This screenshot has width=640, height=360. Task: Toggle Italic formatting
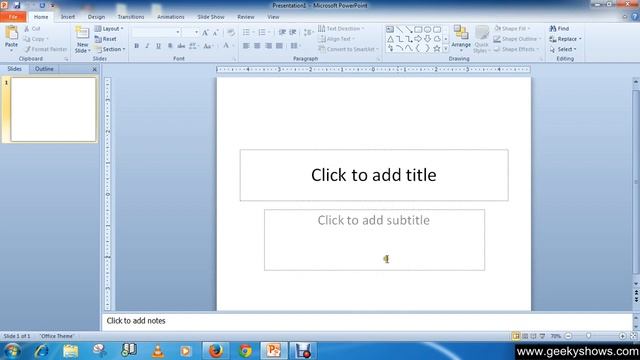pyautogui.click(x=147, y=46)
